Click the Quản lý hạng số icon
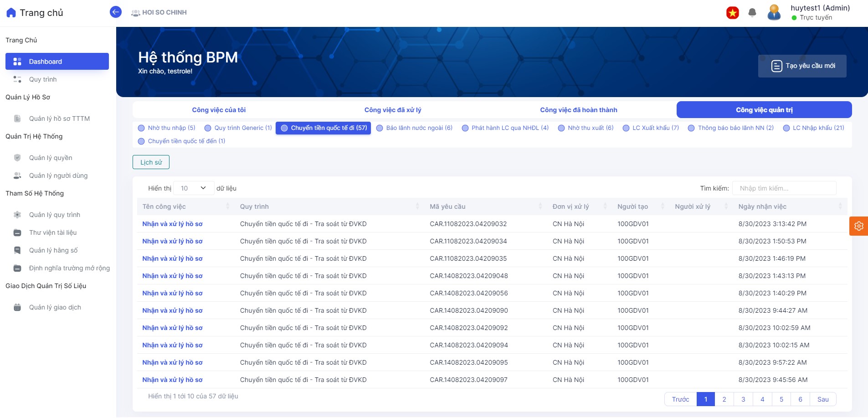Viewport: 868px width, 418px height. click(17, 250)
